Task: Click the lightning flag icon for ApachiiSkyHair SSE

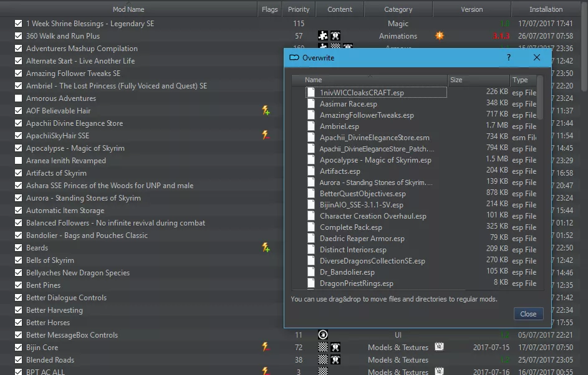Action: 266,135
